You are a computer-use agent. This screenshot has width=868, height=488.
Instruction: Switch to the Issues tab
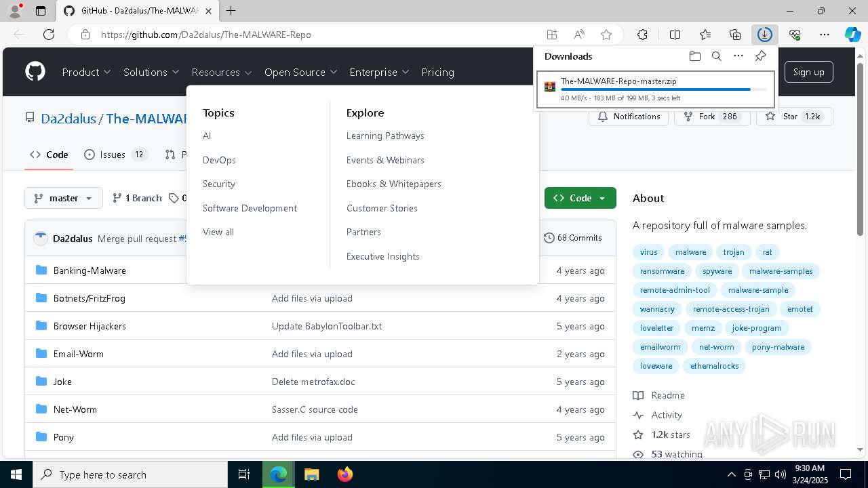click(116, 155)
